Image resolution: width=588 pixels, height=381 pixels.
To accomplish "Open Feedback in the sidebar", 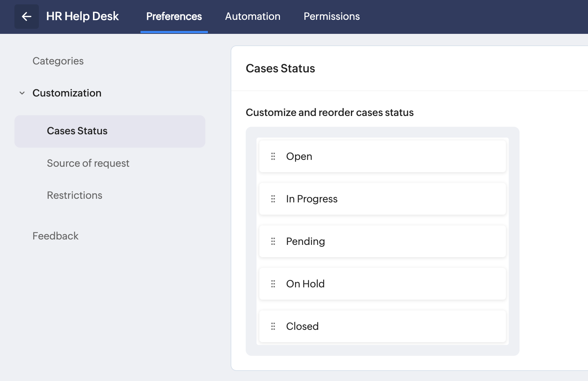I will (x=55, y=236).
